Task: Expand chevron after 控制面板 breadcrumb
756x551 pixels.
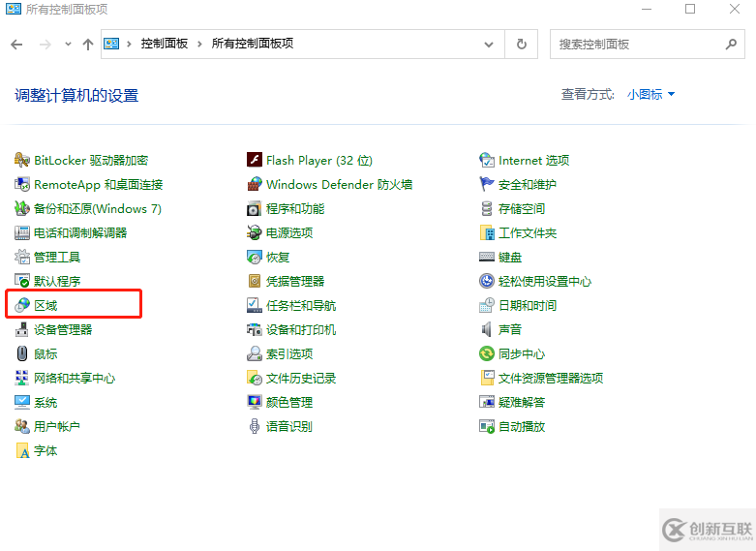Action: click(x=199, y=44)
